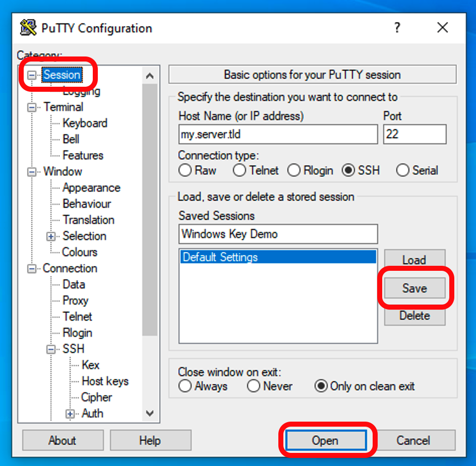Open Behaviour settings category
The image size is (476, 466).
[x=87, y=204]
